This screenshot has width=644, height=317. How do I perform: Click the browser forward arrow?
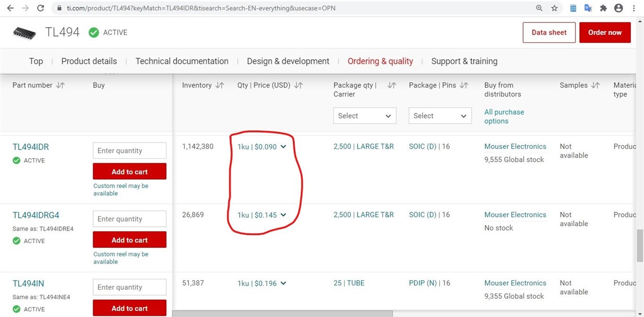(25, 8)
